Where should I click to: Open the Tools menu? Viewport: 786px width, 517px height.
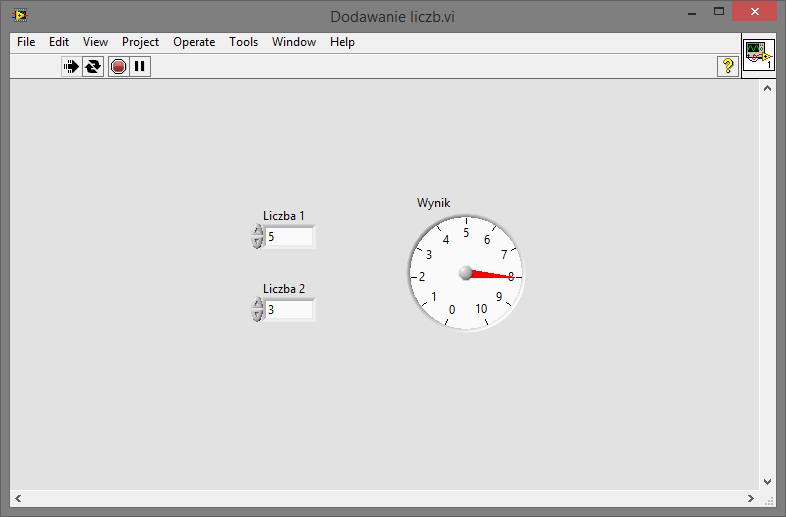click(x=243, y=42)
